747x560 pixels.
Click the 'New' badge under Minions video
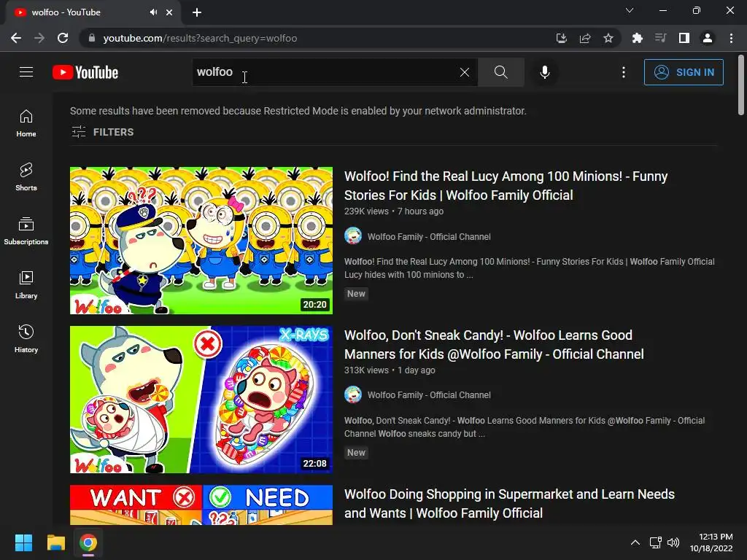coord(356,294)
